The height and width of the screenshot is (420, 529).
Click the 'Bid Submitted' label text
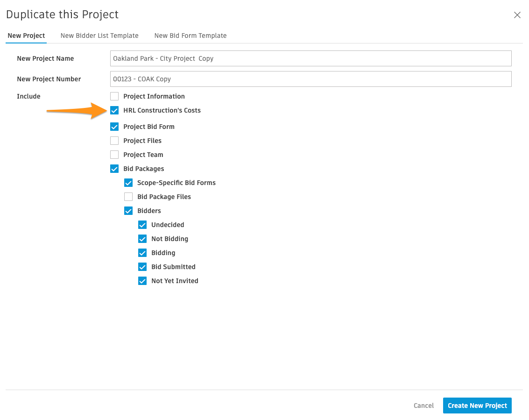tap(173, 267)
